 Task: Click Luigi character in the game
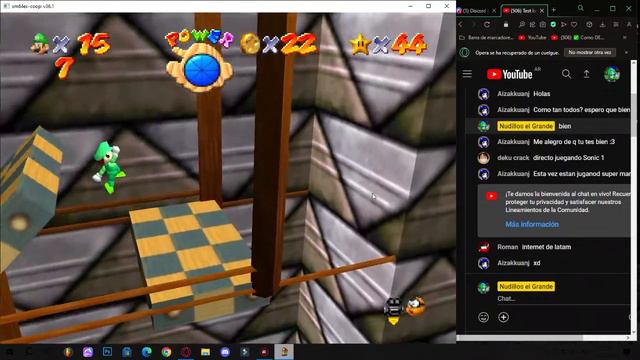109,167
